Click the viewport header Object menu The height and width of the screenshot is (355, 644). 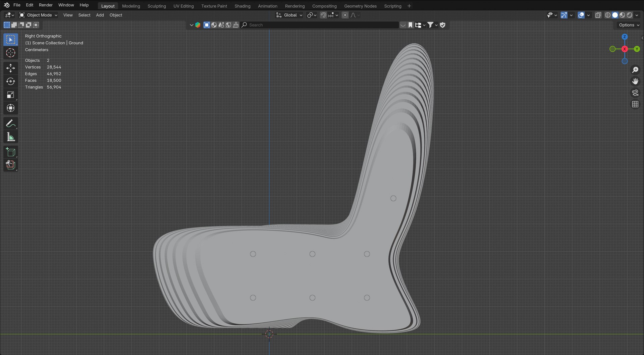tap(116, 15)
